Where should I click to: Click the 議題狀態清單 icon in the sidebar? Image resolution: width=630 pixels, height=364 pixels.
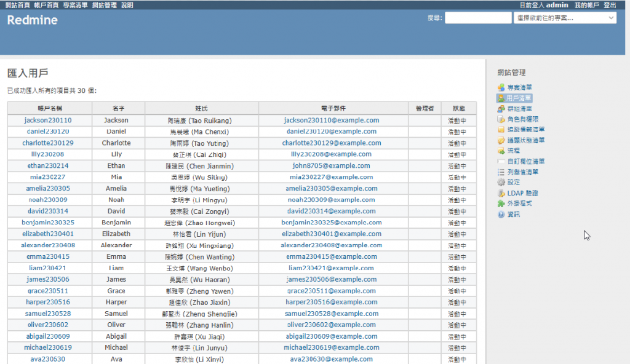(501, 140)
